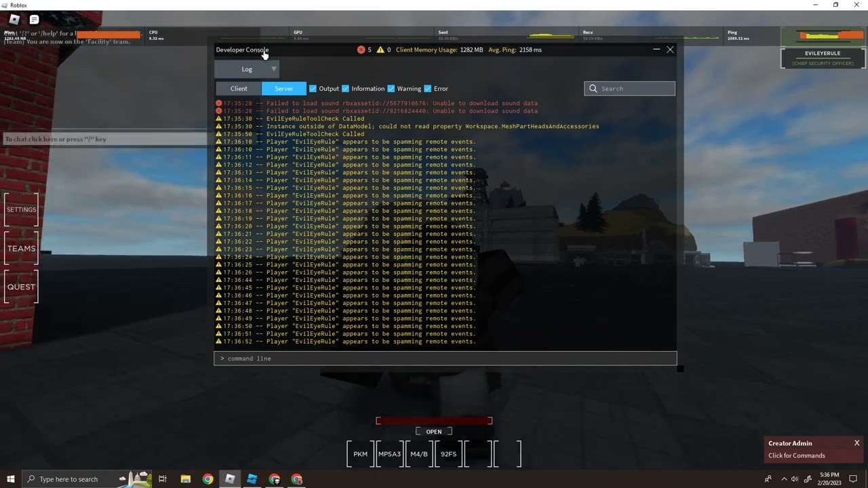Select the 92FS weapon slot
The image size is (868, 488).
pyautogui.click(x=448, y=454)
